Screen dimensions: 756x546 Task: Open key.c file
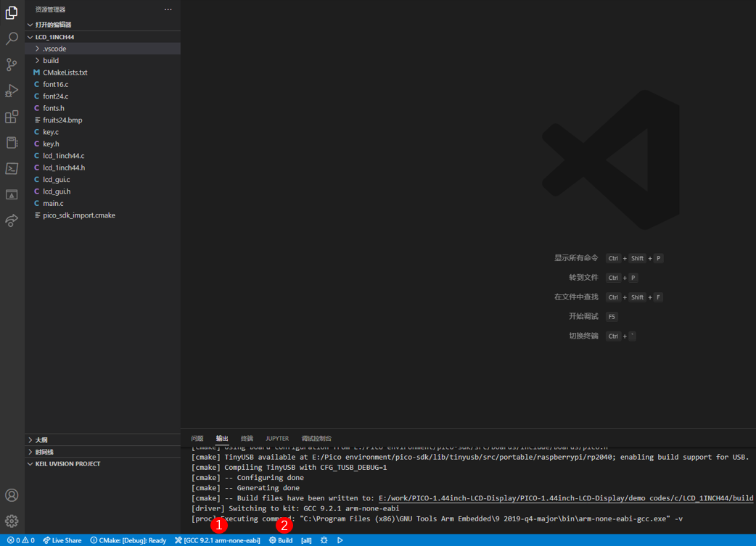[x=103, y=132]
